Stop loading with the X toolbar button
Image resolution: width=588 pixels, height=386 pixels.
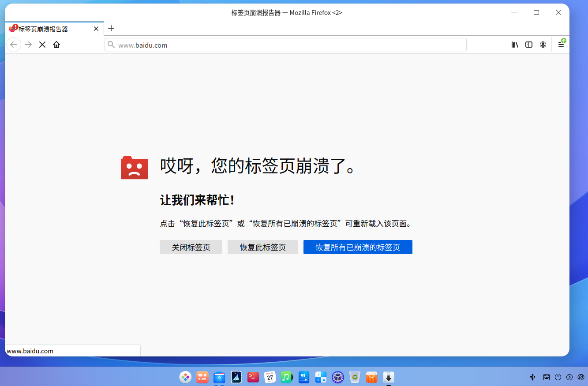point(42,45)
